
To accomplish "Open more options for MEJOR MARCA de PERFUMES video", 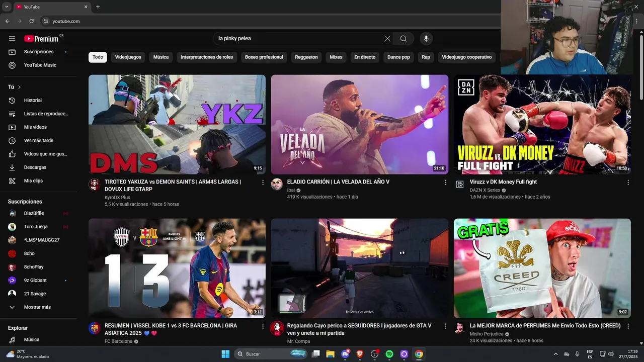I will pos(628,326).
